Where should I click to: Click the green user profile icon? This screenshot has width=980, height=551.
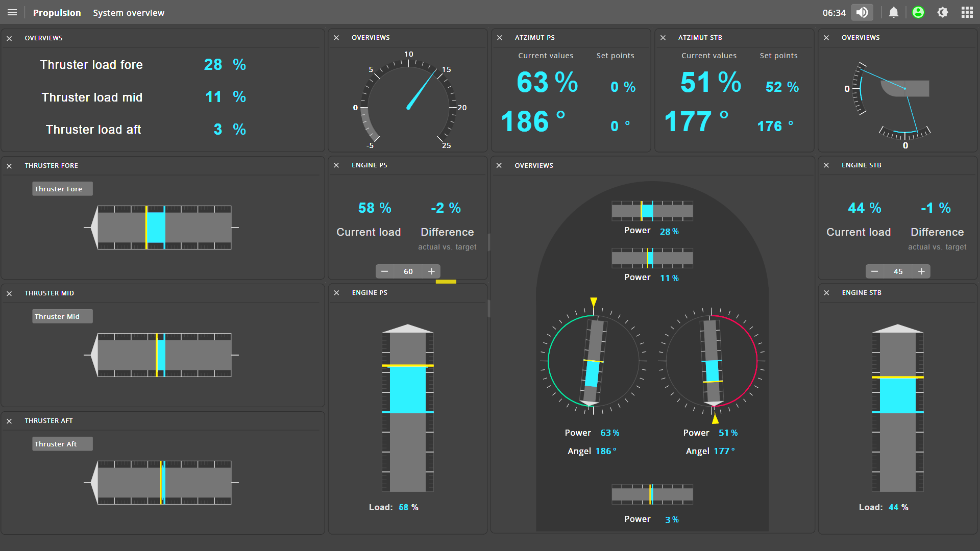coord(918,12)
